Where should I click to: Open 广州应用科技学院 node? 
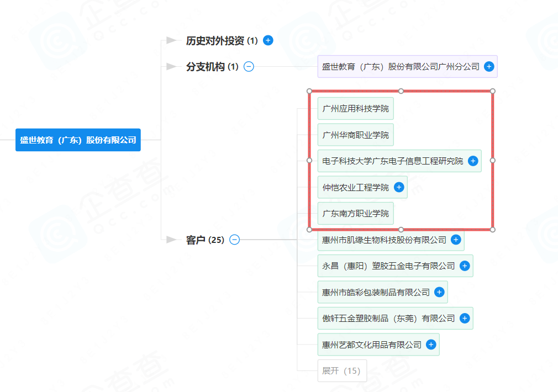point(355,109)
